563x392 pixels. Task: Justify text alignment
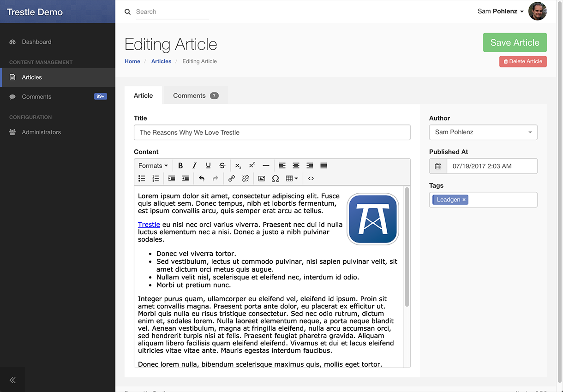pos(323,166)
